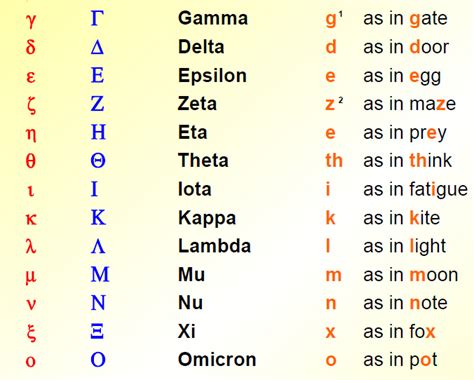Click the red lowercase eta letter

[x=31, y=134]
